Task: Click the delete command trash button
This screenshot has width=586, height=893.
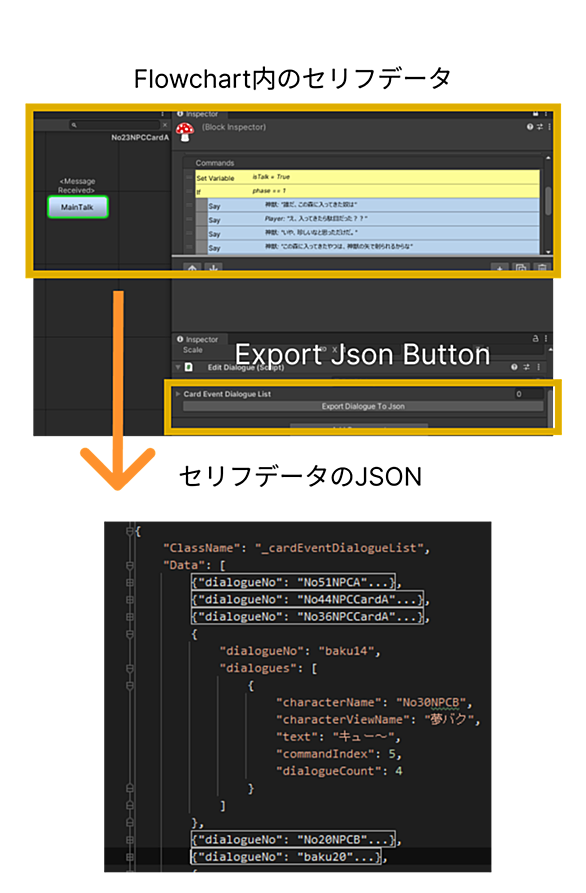Action: pyautogui.click(x=542, y=269)
